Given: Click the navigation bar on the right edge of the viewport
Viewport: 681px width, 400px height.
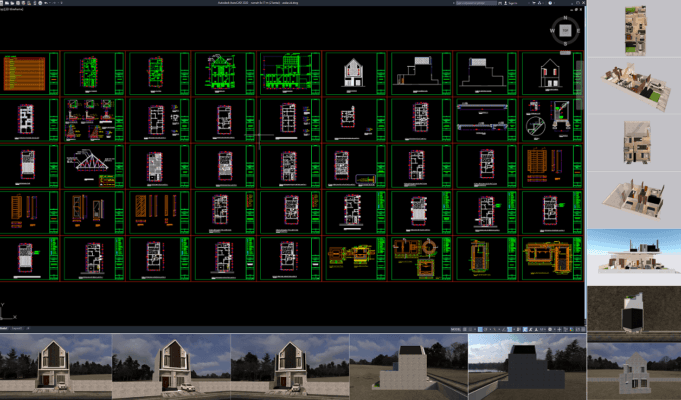Looking at the screenshot, I should (579, 85).
